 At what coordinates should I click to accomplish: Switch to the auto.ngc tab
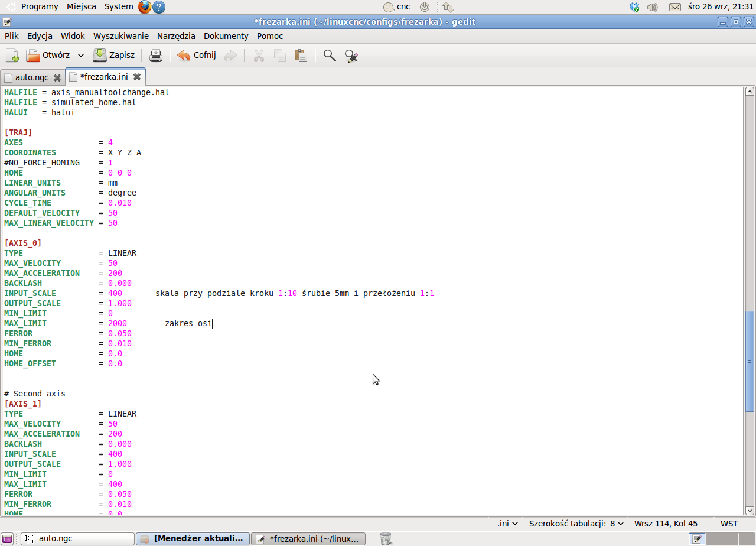pyautogui.click(x=32, y=77)
